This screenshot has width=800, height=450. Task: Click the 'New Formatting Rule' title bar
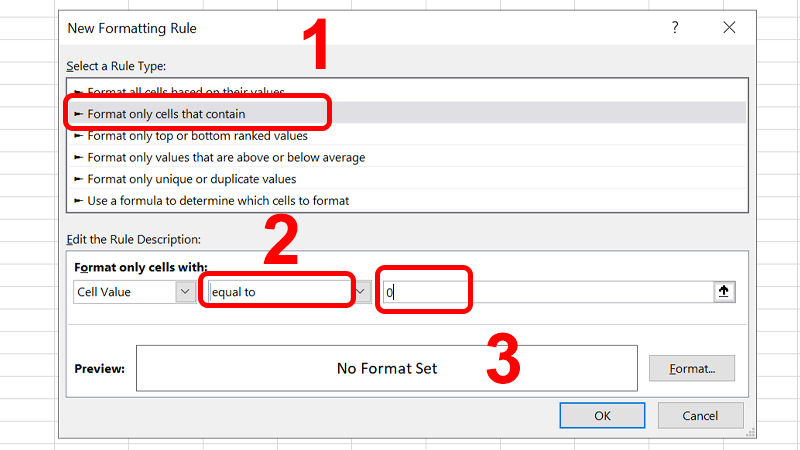tap(300, 28)
